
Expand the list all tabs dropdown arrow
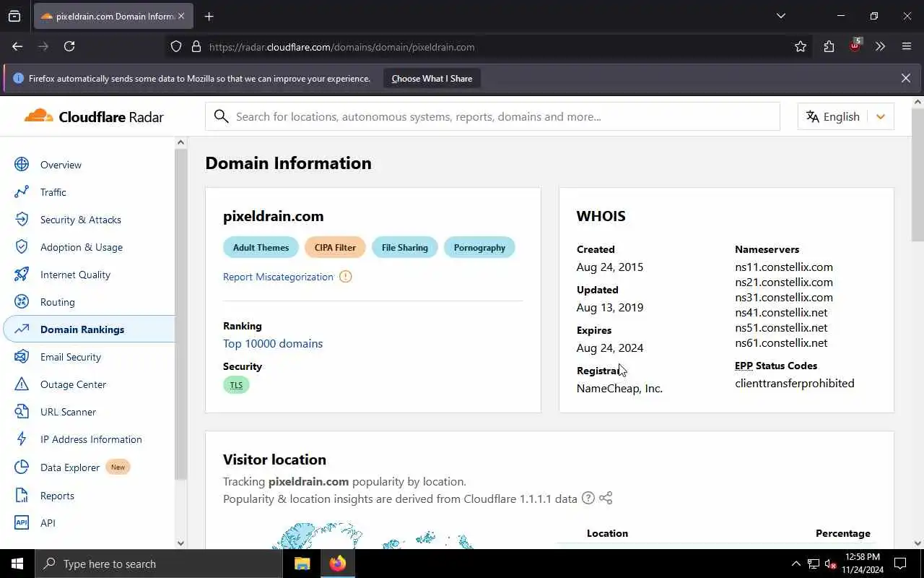click(781, 16)
